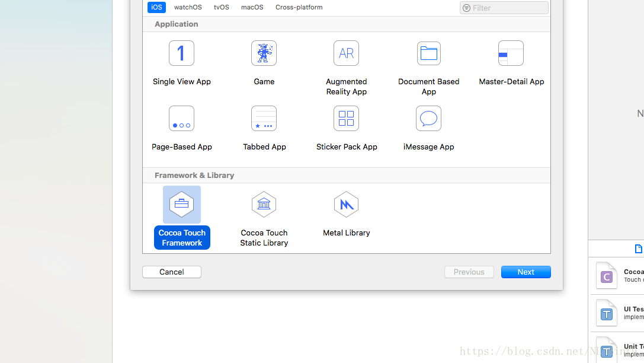Choose the Game template icon
644x363 pixels.
pos(264,53)
